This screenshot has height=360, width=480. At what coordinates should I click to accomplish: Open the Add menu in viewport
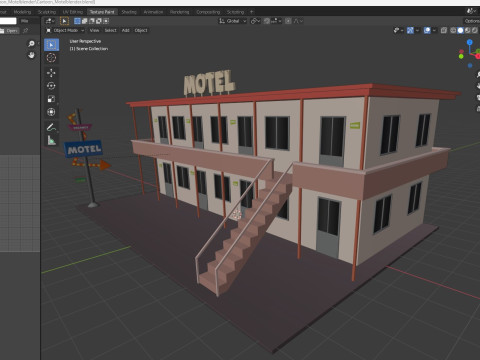coord(125,30)
